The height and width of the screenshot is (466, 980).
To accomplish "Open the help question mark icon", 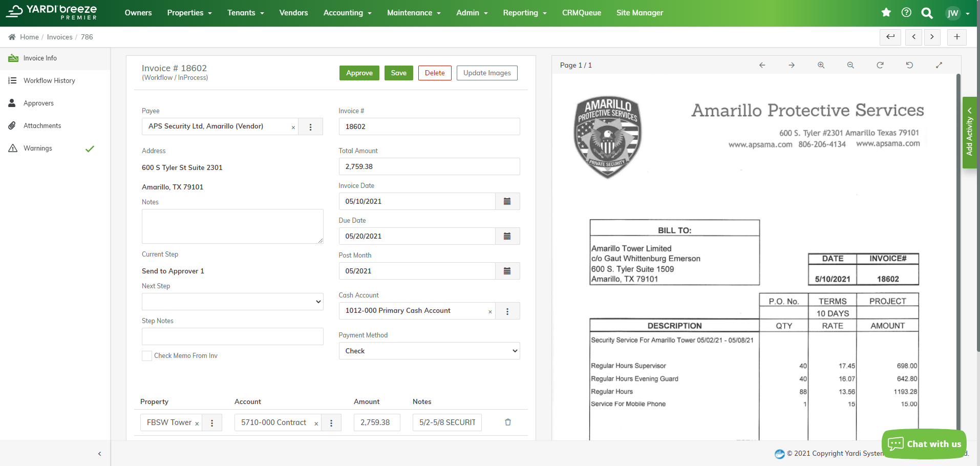I will 906,13.
